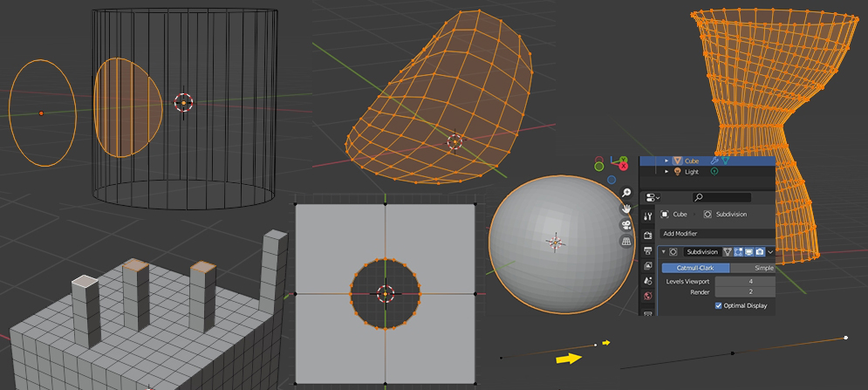The height and width of the screenshot is (390, 868).
Task: Select the Light row in outliner
Action: pos(707,172)
